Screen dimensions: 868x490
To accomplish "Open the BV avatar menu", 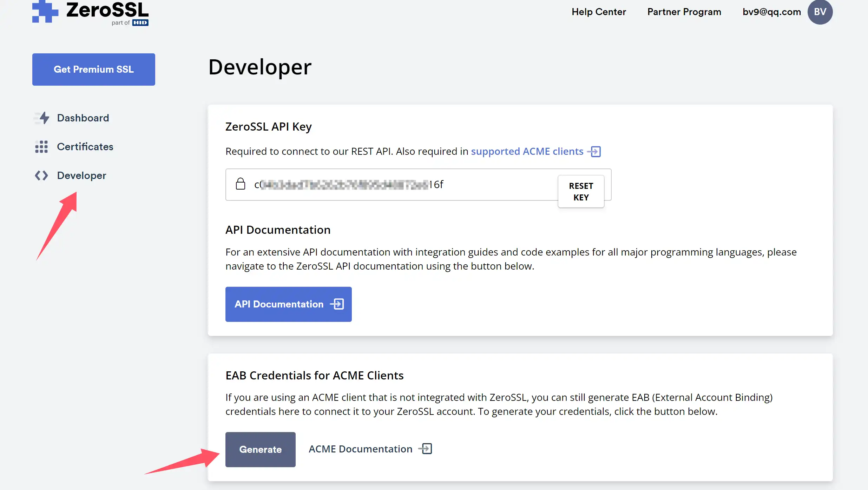I will pyautogui.click(x=820, y=12).
